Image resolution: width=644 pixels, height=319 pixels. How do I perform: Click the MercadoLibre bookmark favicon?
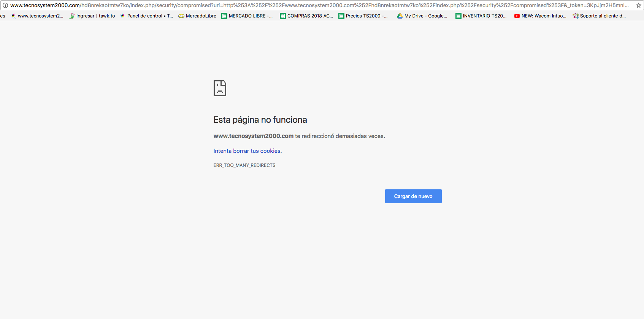(181, 16)
